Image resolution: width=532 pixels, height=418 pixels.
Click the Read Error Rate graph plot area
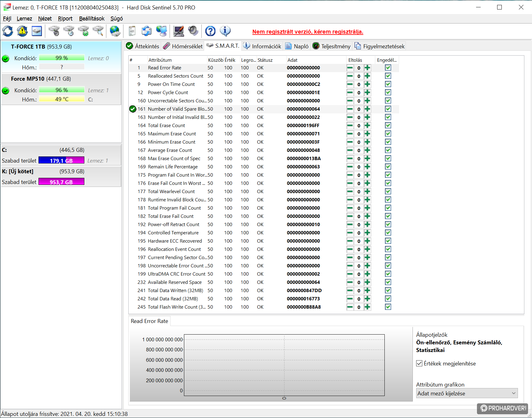tap(284, 365)
